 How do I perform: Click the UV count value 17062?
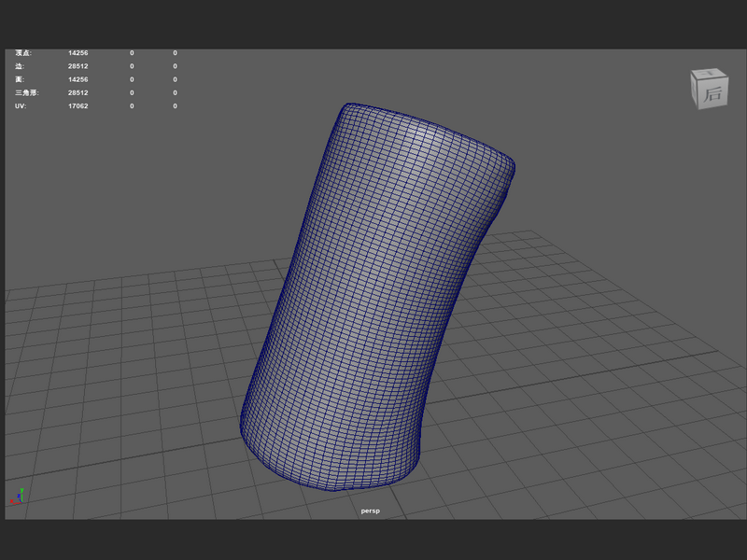point(78,106)
